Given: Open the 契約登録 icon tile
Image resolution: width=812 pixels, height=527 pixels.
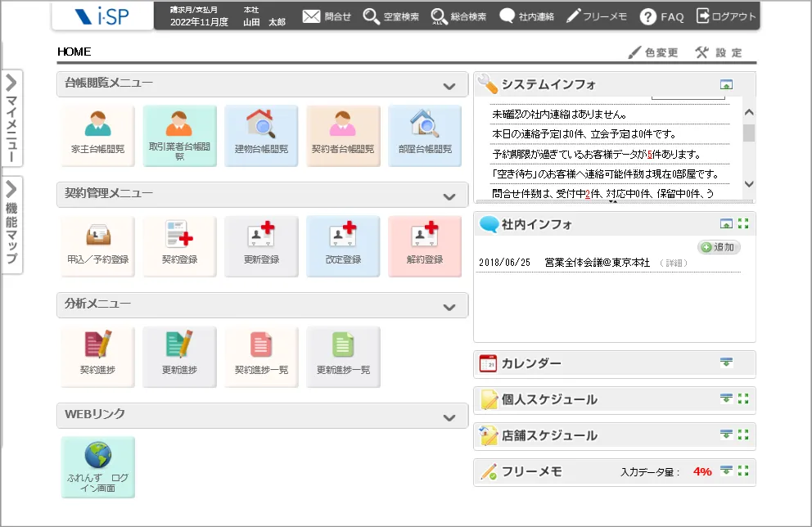Looking at the screenshot, I should [180, 246].
